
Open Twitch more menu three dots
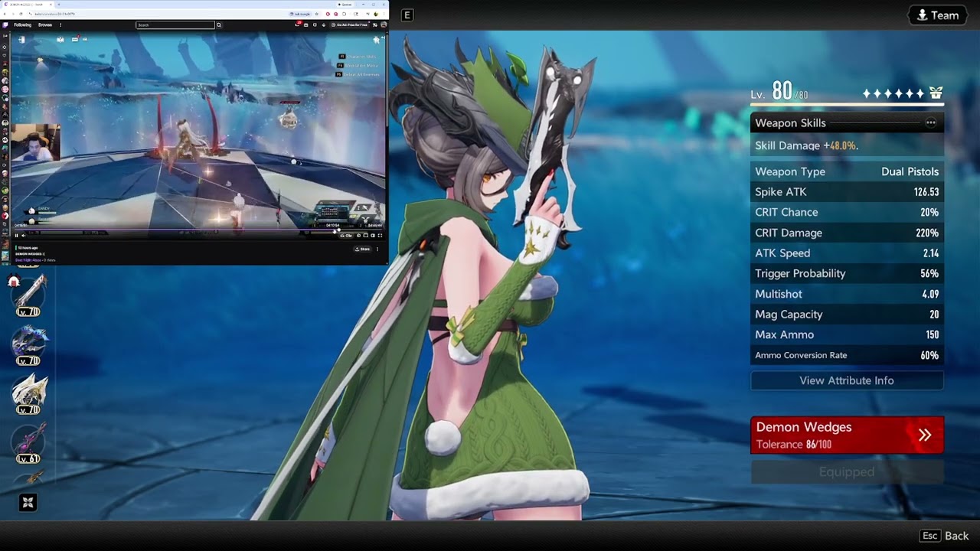click(60, 24)
